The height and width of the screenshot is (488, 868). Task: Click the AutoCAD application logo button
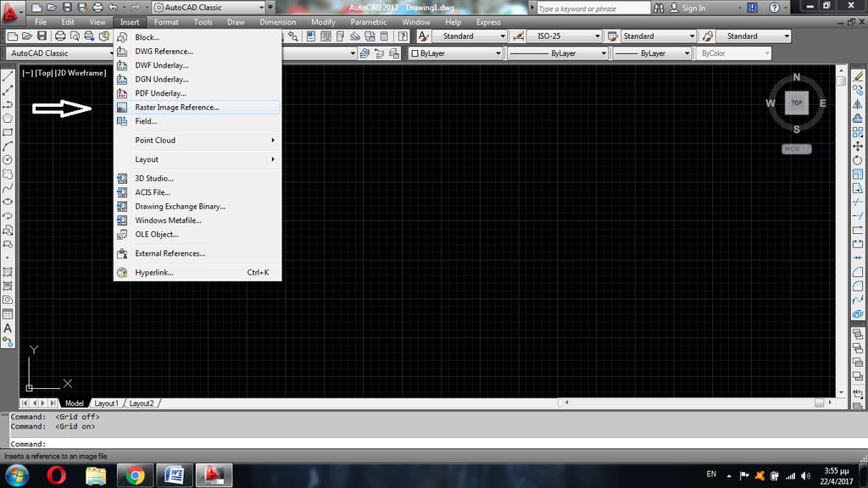(10, 10)
